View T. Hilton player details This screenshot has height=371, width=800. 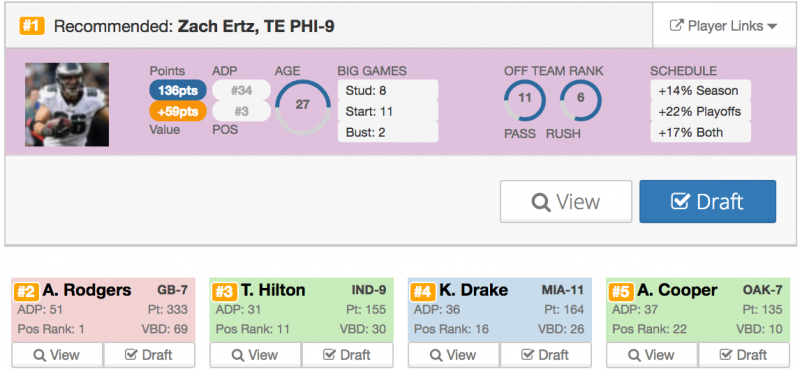coord(256,355)
